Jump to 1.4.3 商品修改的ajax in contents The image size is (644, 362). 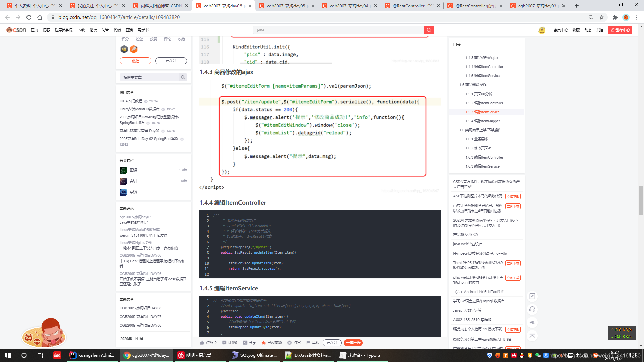pos(482,58)
